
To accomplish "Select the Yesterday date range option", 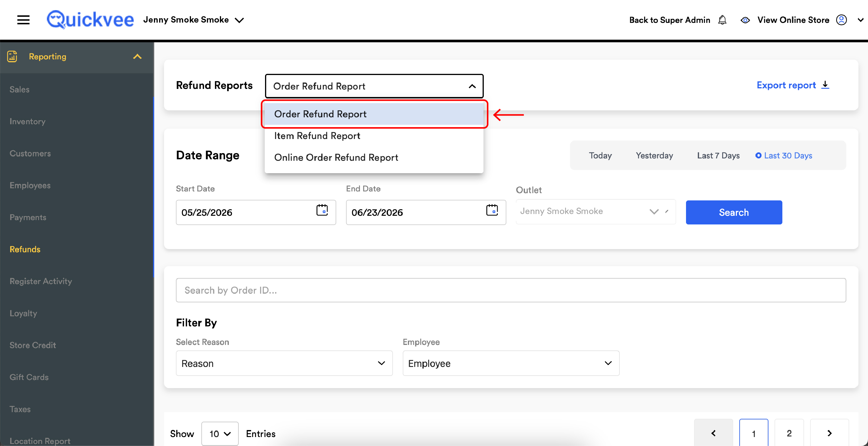I will pyautogui.click(x=654, y=156).
